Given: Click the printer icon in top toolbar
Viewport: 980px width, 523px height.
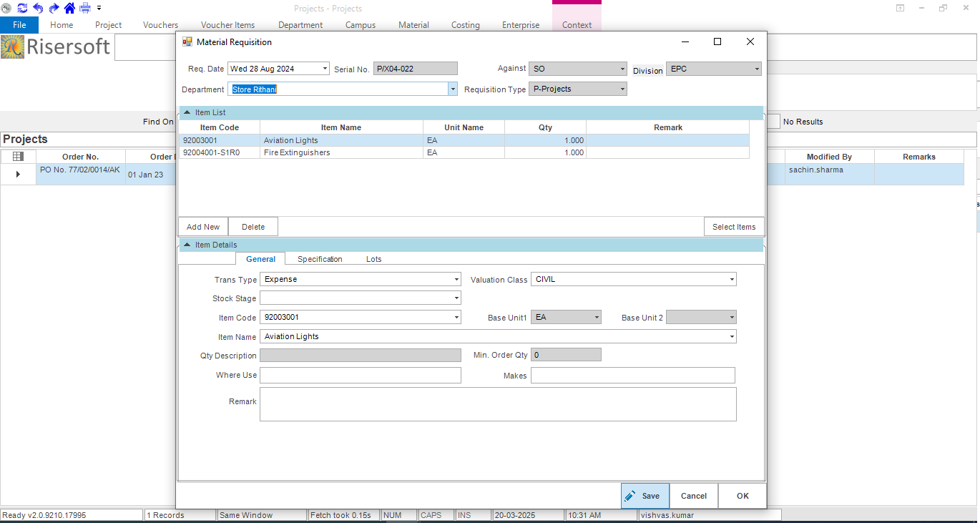Looking at the screenshot, I should 85,8.
